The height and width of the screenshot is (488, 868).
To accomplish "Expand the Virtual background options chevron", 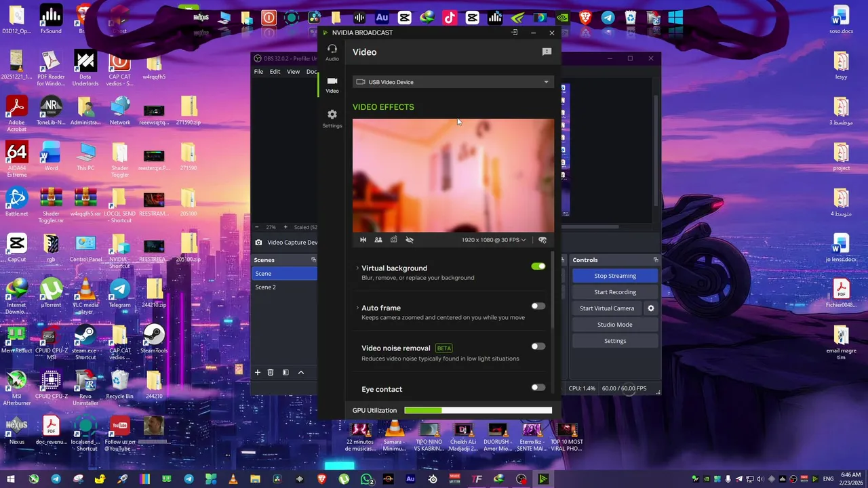I will click(357, 268).
